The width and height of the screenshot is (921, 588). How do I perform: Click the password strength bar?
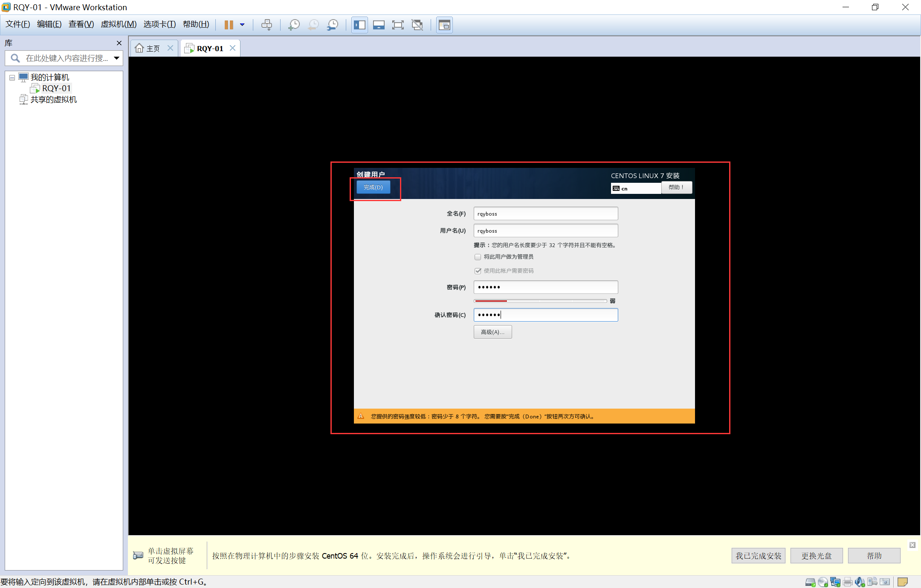pos(540,301)
